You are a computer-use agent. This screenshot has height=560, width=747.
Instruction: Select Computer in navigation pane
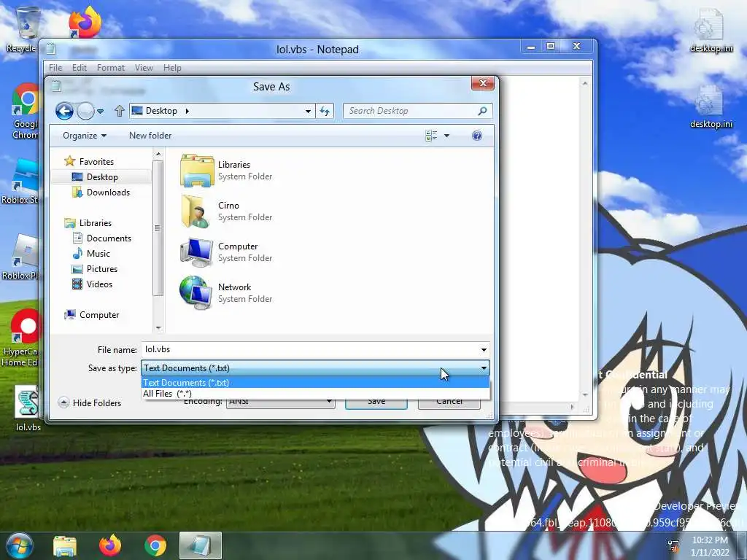[x=99, y=315]
